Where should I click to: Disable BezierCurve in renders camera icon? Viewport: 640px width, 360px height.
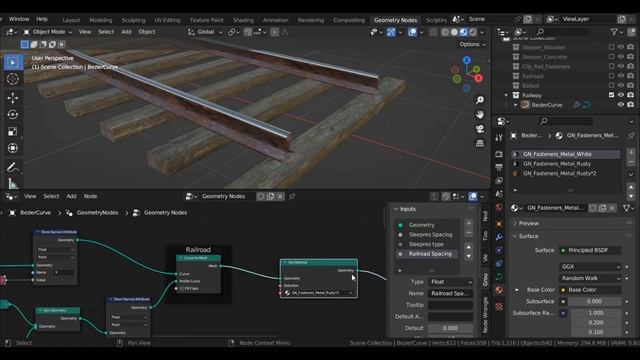click(x=631, y=104)
